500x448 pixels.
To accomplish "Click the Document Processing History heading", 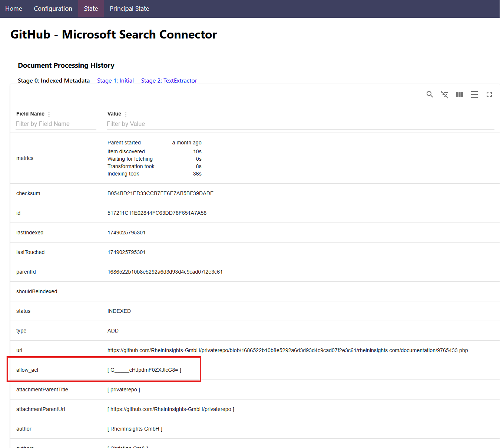I will click(66, 66).
